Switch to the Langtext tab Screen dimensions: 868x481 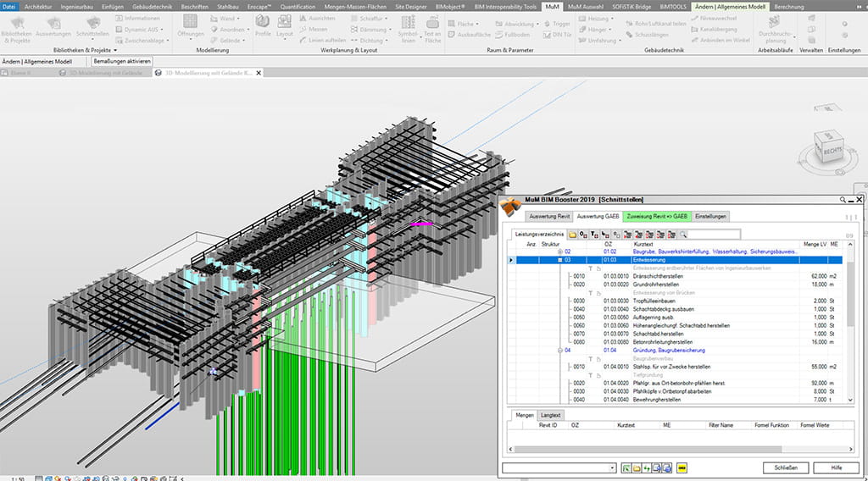tap(550, 415)
